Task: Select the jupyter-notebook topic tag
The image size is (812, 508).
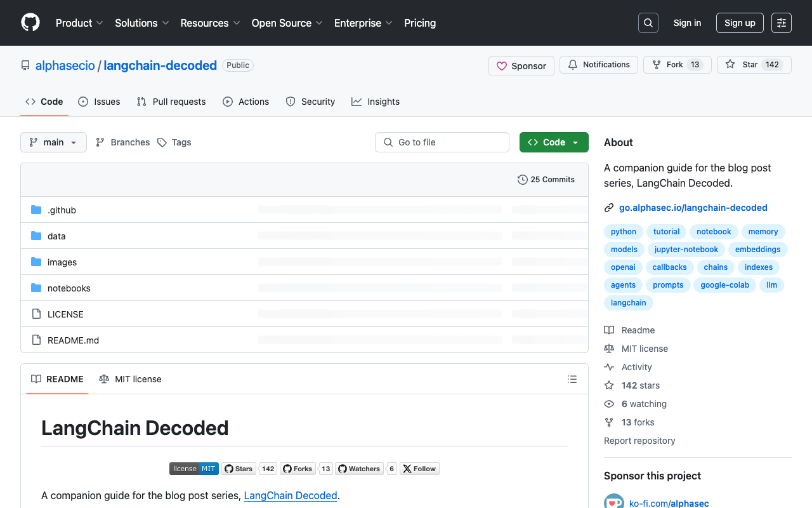Action: (686, 250)
